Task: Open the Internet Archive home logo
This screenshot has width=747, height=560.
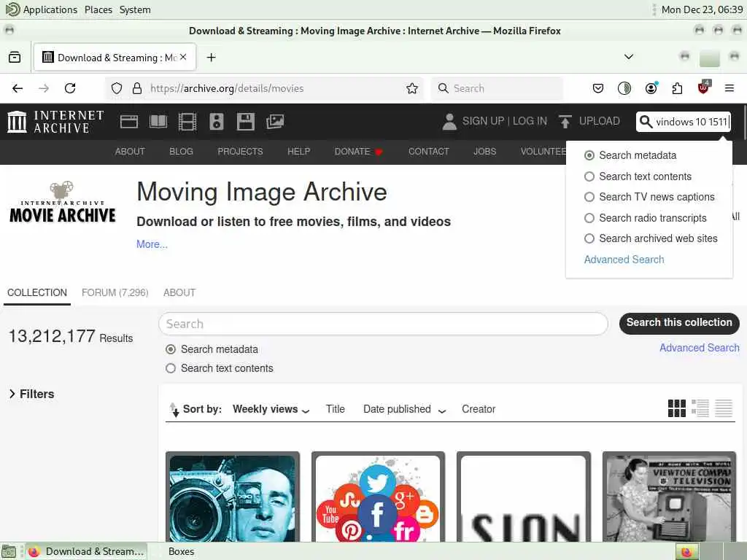Action: (55, 122)
